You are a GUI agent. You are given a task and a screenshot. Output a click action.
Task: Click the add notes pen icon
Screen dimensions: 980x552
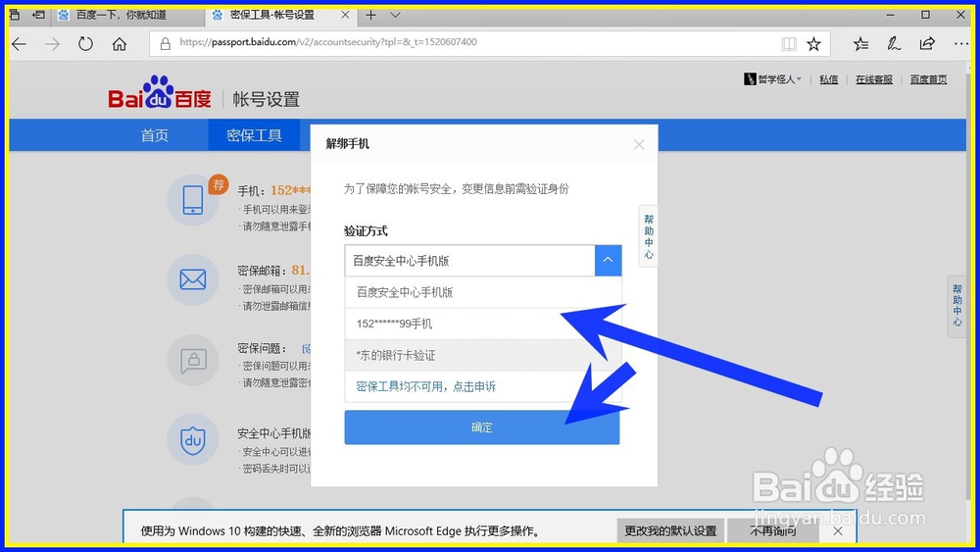tap(894, 43)
